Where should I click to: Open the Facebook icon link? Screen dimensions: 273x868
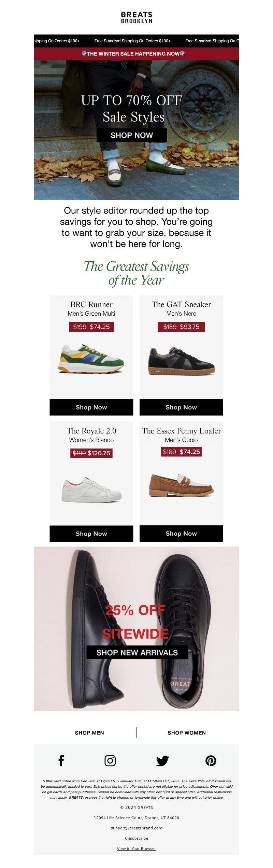(61, 761)
